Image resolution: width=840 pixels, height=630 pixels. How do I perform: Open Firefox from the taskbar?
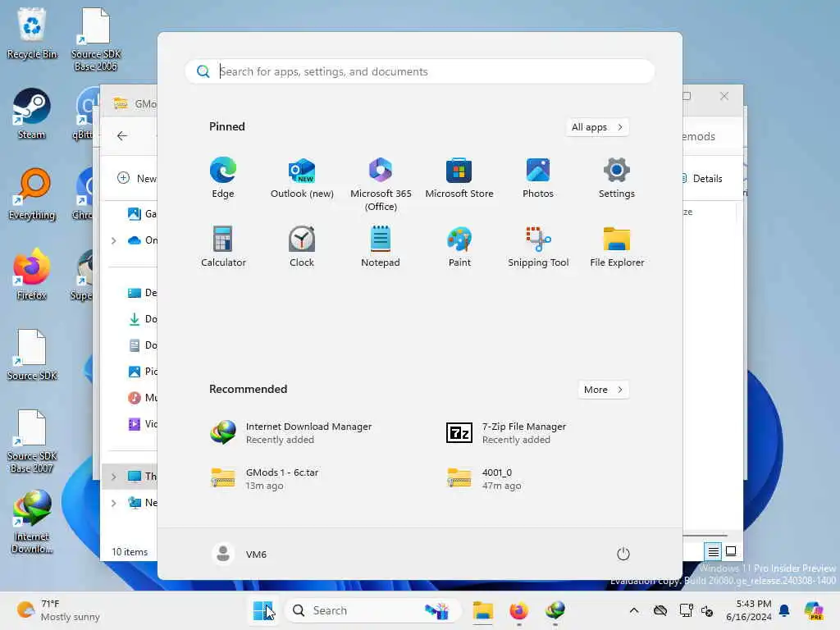[518, 610]
